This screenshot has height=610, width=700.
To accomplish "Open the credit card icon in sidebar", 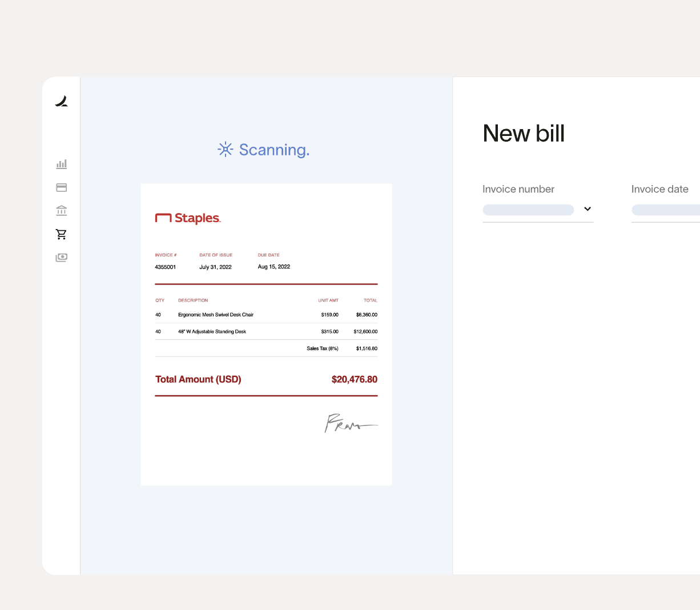I will click(62, 187).
